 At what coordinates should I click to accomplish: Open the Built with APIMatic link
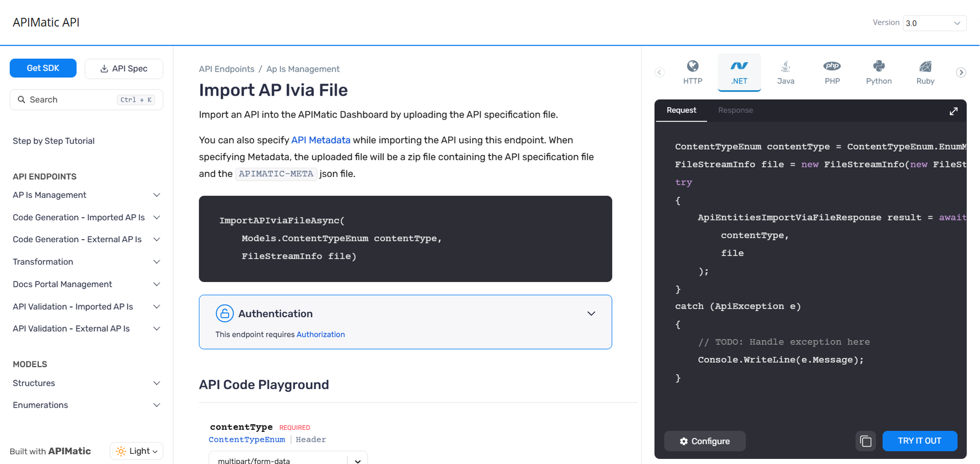pyautogui.click(x=50, y=451)
